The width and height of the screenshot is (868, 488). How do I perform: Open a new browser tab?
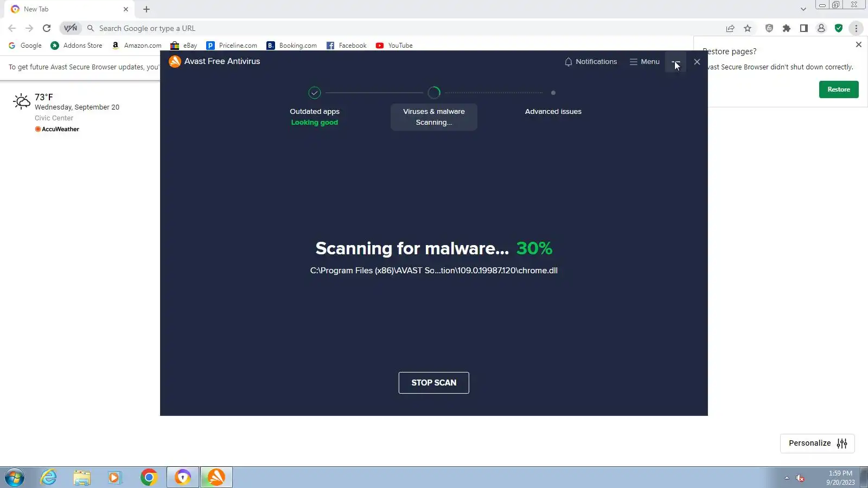coord(146,9)
